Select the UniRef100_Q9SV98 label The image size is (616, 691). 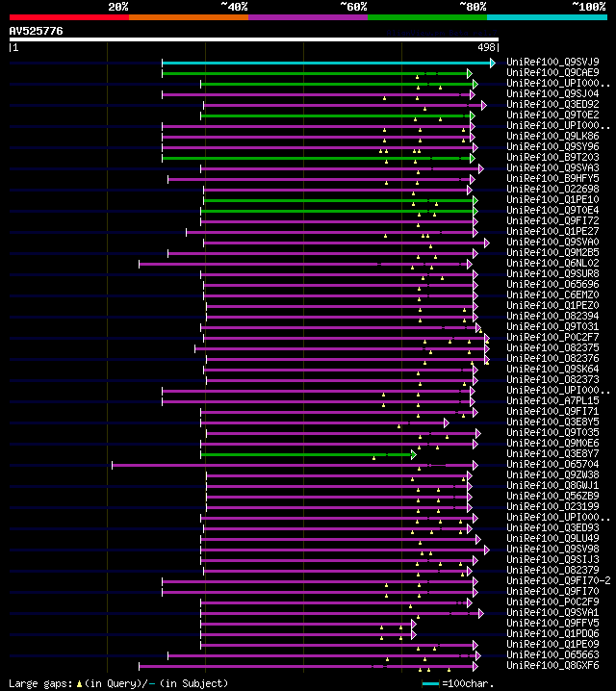tap(552, 549)
